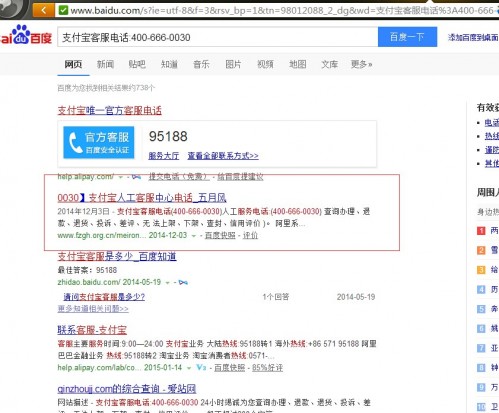This screenshot has height=413, width=499.
Task: Click the share icon after help.alipay.com/
Action: click(x=136, y=177)
